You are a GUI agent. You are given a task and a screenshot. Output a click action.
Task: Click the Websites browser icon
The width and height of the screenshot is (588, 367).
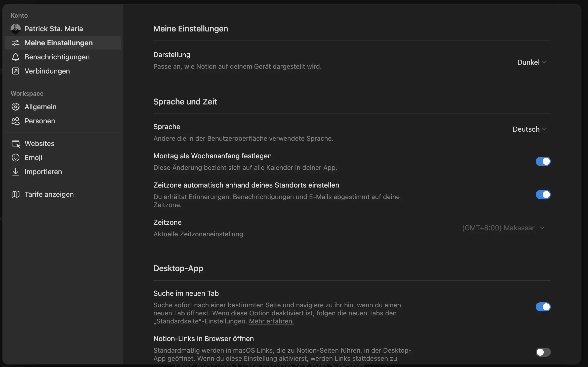coord(15,143)
